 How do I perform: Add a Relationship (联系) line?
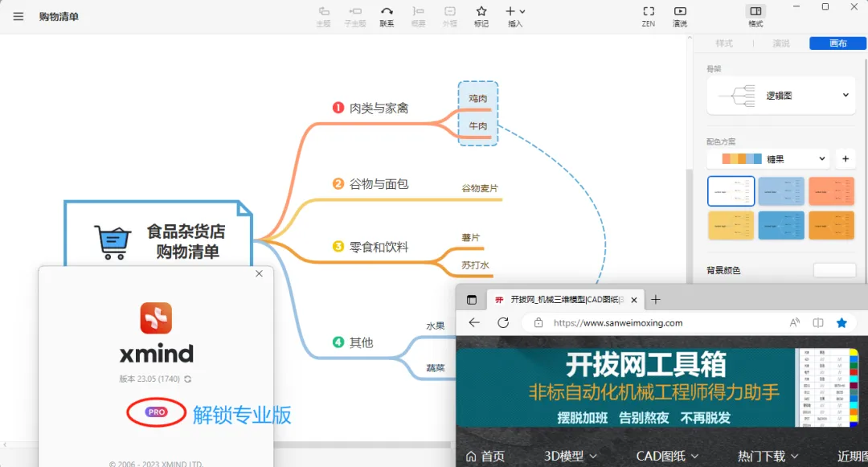click(x=387, y=17)
